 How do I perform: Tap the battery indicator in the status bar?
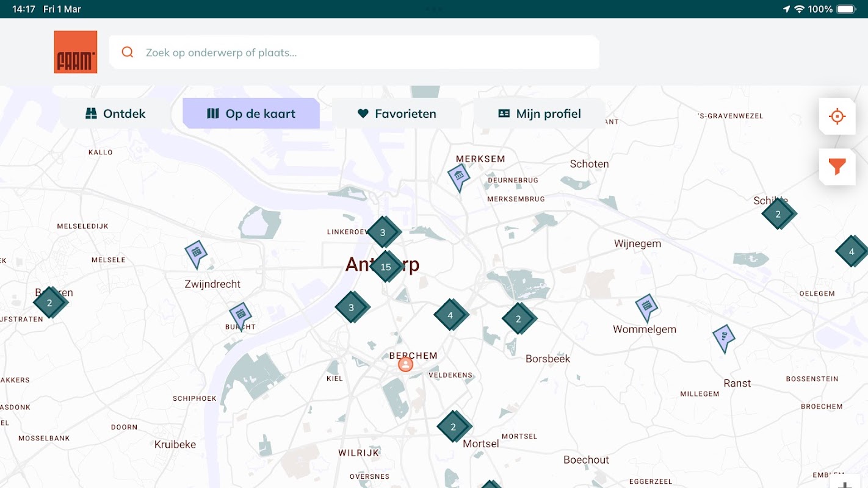tap(847, 9)
